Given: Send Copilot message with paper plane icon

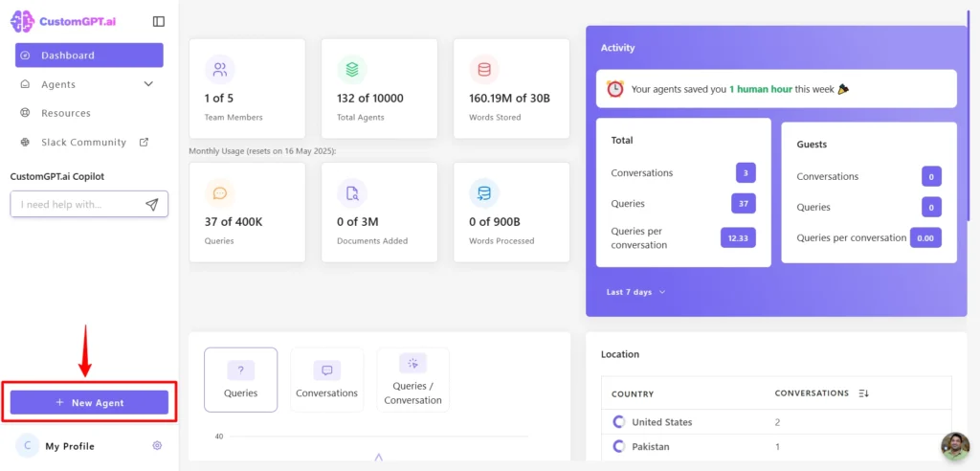Looking at the screenshot, I should [152, 205].
